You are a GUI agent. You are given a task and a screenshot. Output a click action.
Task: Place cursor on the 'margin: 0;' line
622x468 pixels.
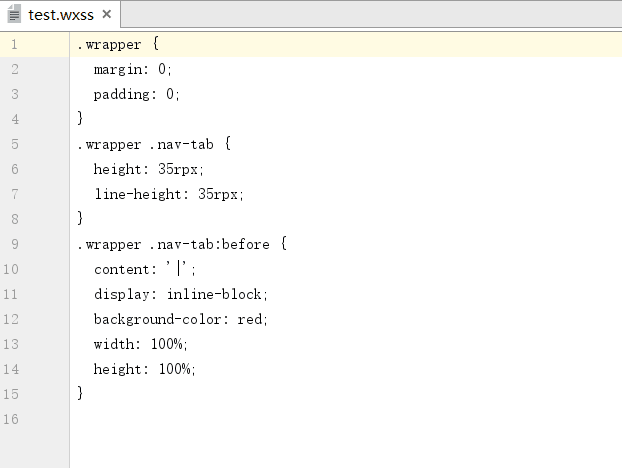133,69
